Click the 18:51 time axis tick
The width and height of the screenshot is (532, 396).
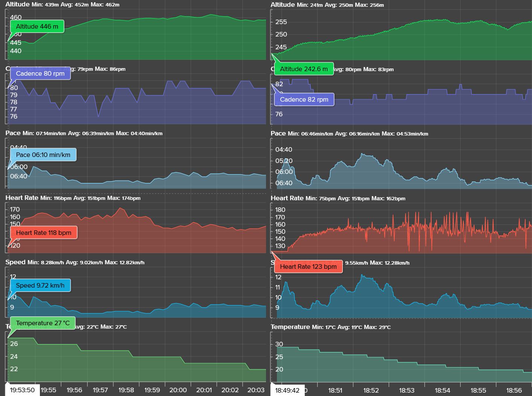click(335, 390)
